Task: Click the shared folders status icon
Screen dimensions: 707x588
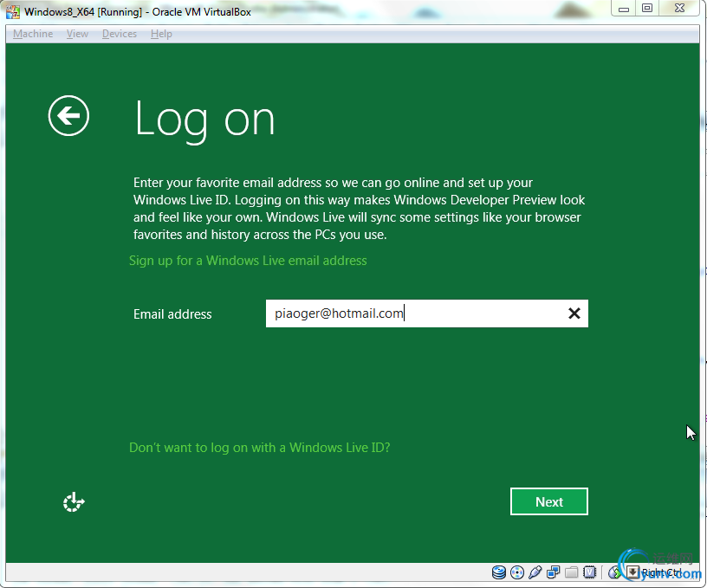Action: 571,572
